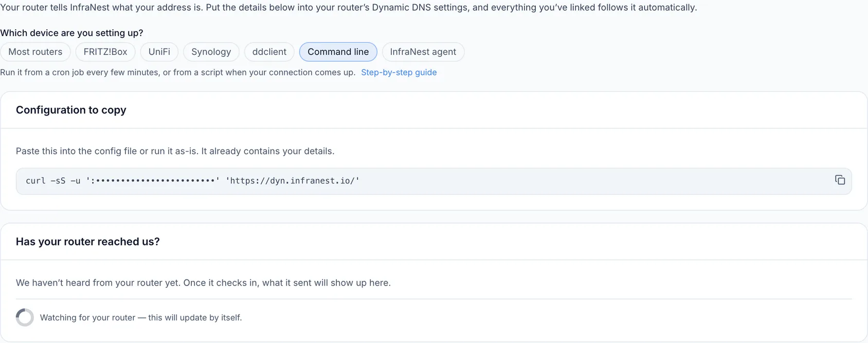Image resolution: width=868 pixels, height=343 pixels.
Task: Click the 'Has your router reached us?' heading
Action: pyautogui.click(x=88, y=241)
